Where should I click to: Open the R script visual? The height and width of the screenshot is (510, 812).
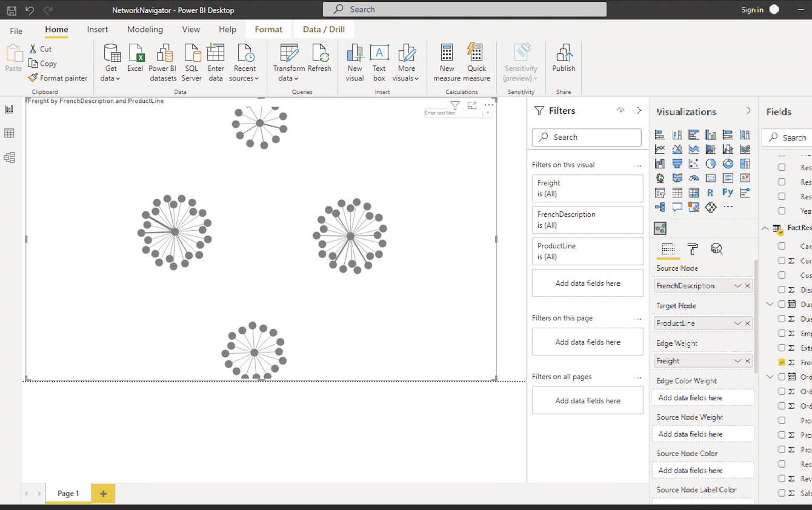click(711, 192)
